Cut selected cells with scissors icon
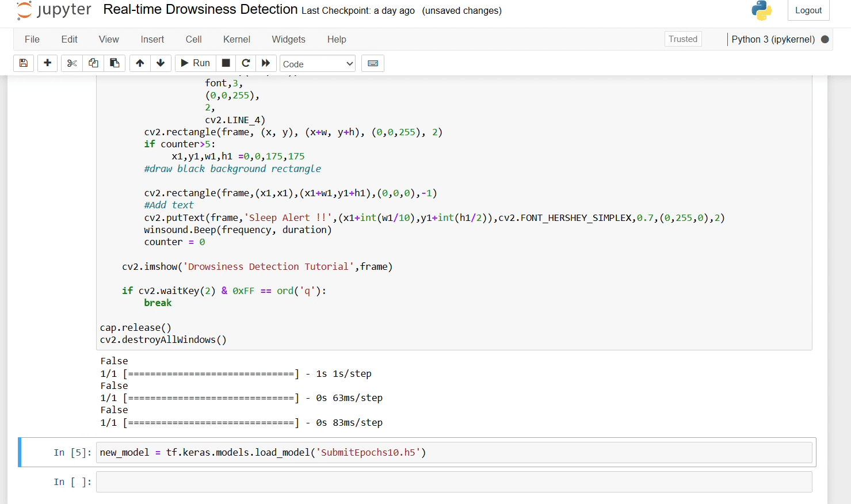 72,63
